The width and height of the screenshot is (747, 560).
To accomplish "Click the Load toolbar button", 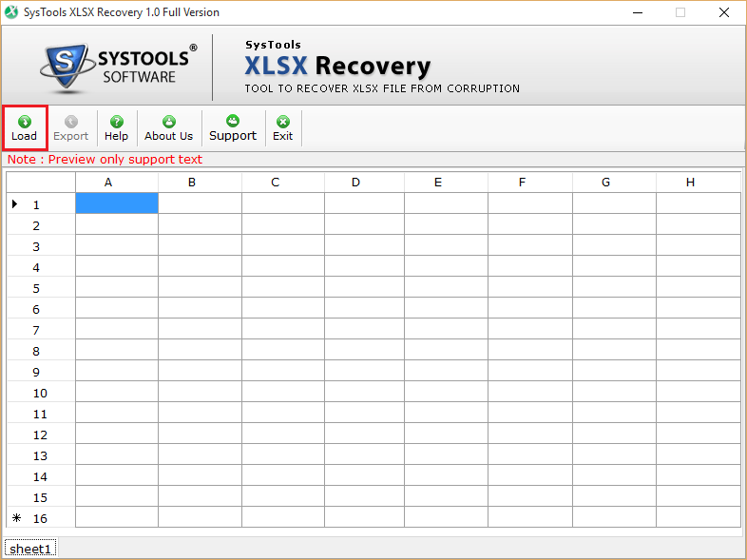I will tap(25, 128).
